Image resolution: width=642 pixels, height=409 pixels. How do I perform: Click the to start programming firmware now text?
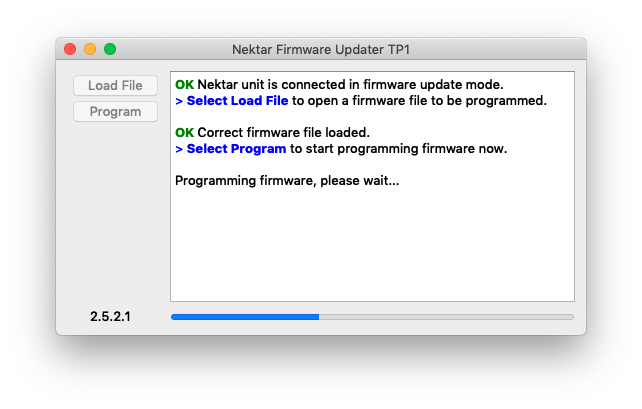tap(398, 149)
